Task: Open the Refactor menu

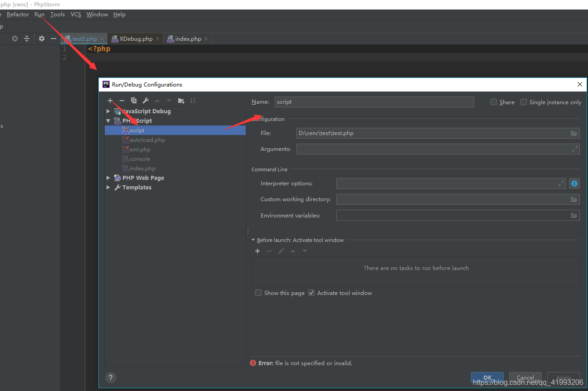Action: [x=18, y=14]
